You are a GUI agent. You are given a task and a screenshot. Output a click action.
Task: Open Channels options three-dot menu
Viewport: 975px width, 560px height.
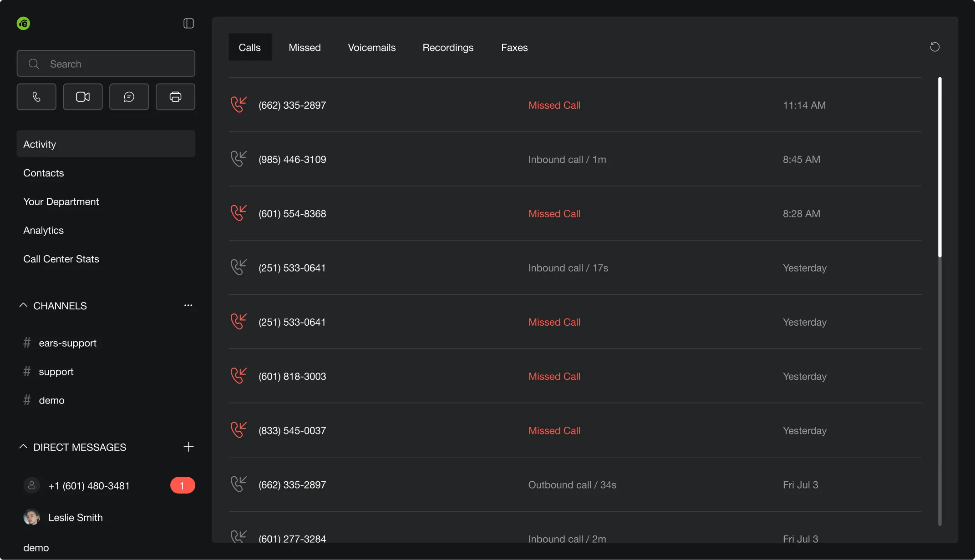click(188, 305)
